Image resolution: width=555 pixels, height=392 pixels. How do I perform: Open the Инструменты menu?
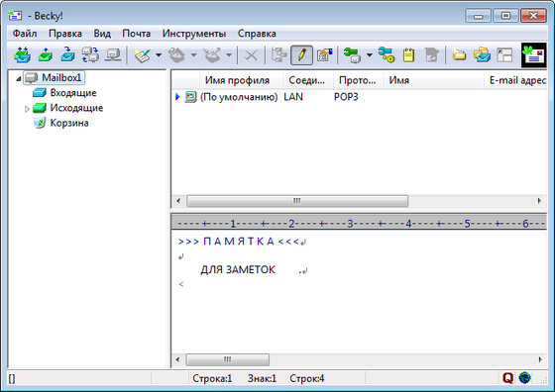tap(194, 34)
